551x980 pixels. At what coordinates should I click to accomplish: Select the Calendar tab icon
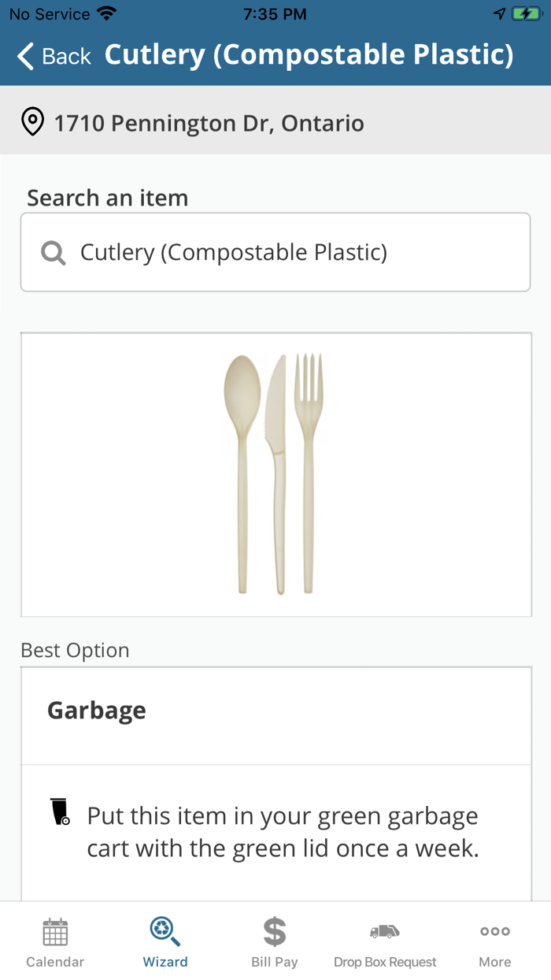(x=54, y=933)
